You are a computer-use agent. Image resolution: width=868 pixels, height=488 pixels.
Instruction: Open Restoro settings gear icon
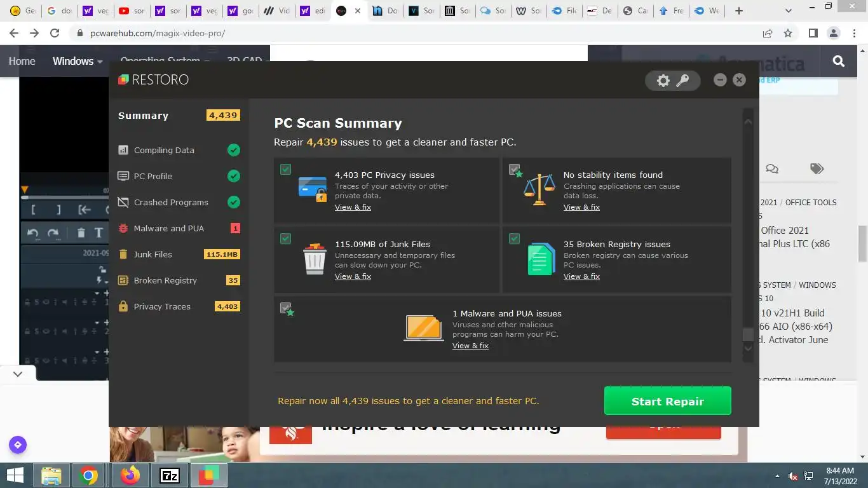[663, 81]
